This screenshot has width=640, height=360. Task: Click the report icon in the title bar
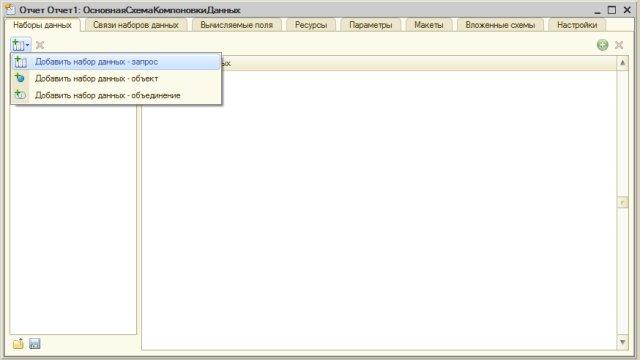pyautogui.click(x=10, y=9)
